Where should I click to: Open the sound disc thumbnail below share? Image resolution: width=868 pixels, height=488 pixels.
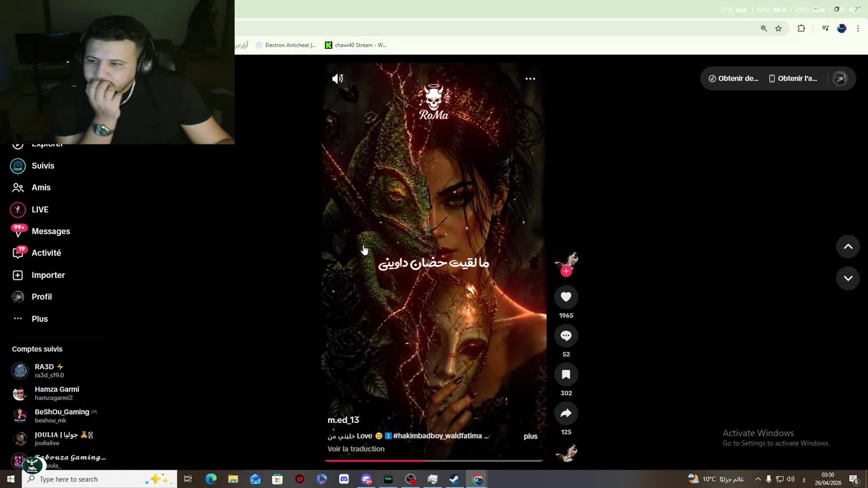point(566,453)
